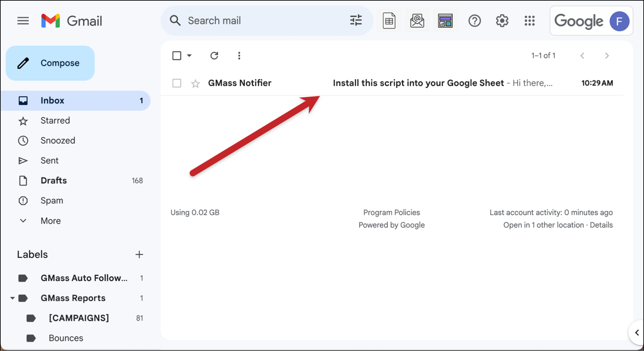
Task: Star the GMass Notifier email
Action: pos(195,84)
